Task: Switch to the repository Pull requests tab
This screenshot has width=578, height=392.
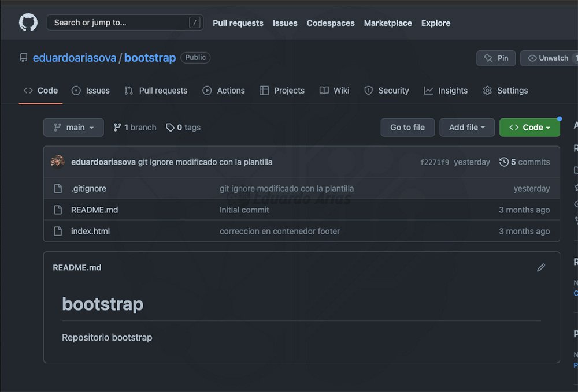Action: coord(156,91)
